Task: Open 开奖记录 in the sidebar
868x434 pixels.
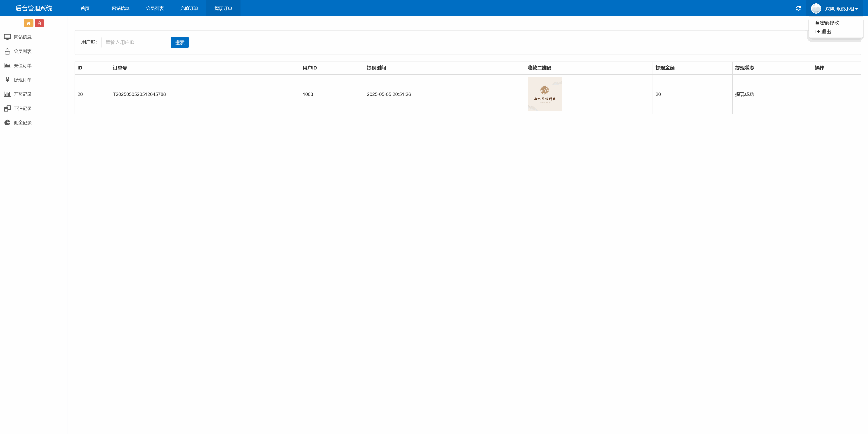Action: click(22, 94)
